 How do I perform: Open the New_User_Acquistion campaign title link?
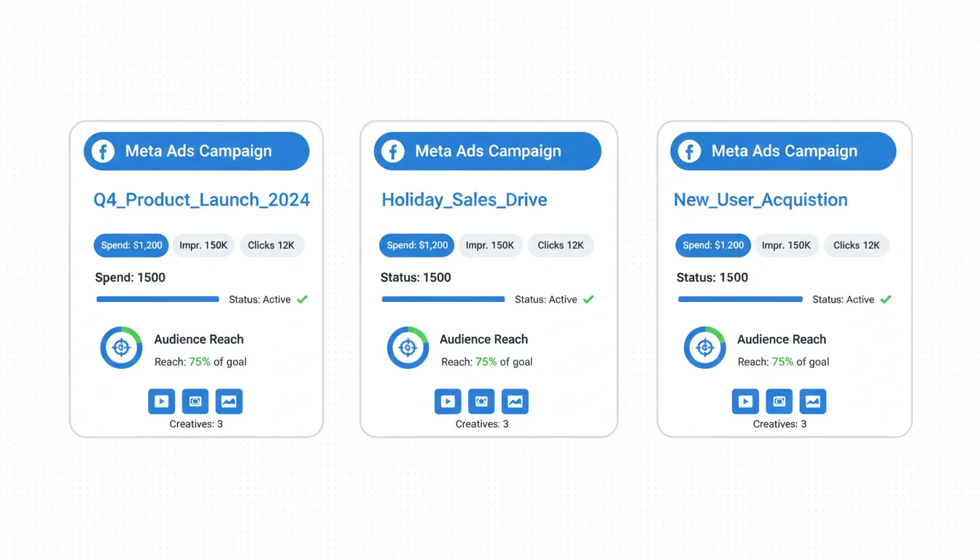click(x=761, y=200)
